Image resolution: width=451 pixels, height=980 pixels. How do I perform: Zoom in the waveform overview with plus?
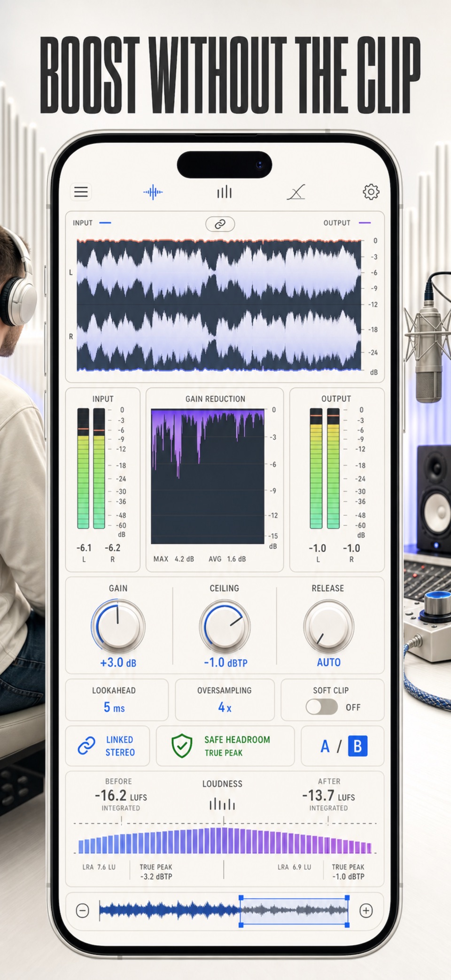pos(366,911)
